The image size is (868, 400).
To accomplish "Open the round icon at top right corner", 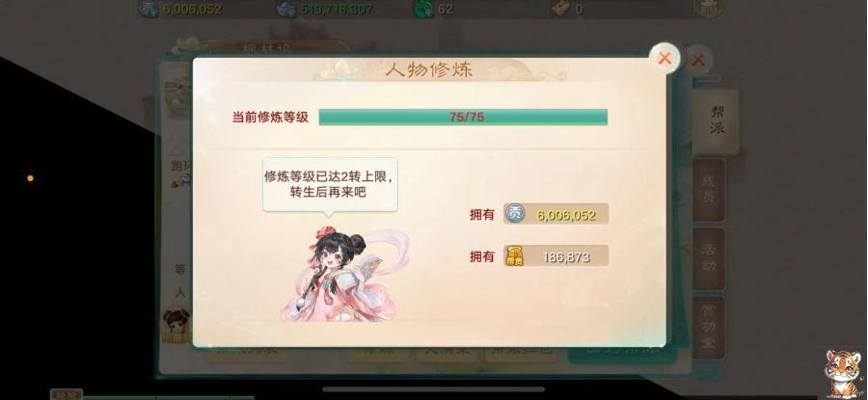I will click(x=708, y=7).
